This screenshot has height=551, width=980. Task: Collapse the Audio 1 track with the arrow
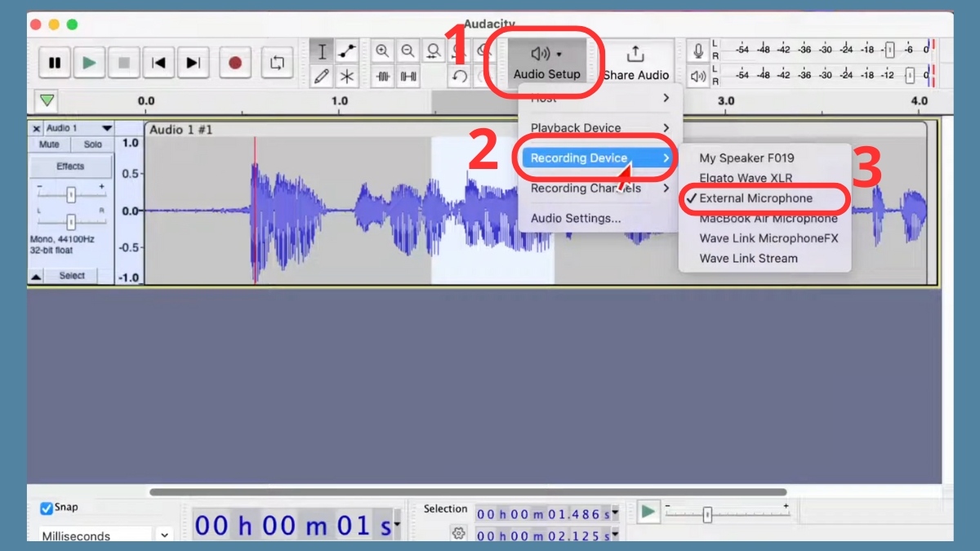click(36, 277)
